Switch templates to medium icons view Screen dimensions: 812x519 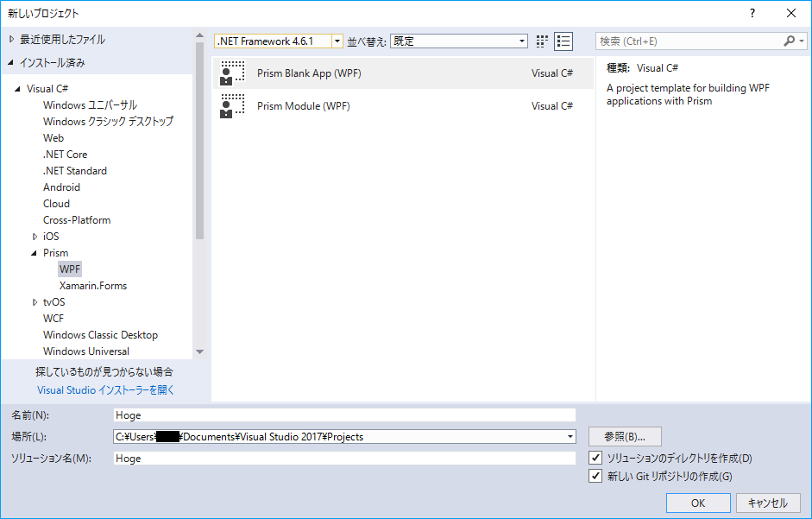[x=542, y=41]
